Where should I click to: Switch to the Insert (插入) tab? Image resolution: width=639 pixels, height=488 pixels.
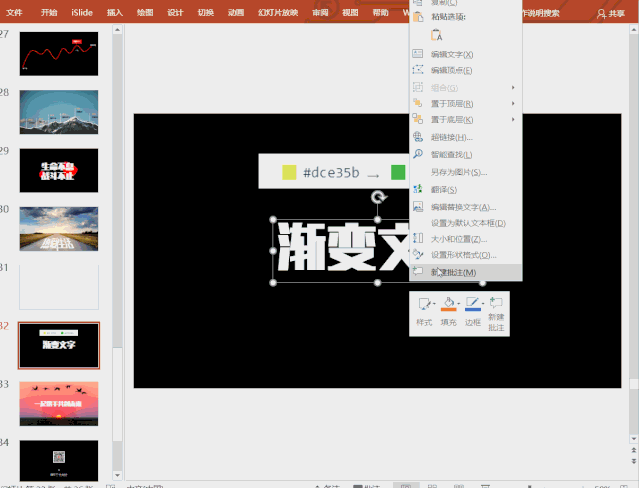[115, 13]
